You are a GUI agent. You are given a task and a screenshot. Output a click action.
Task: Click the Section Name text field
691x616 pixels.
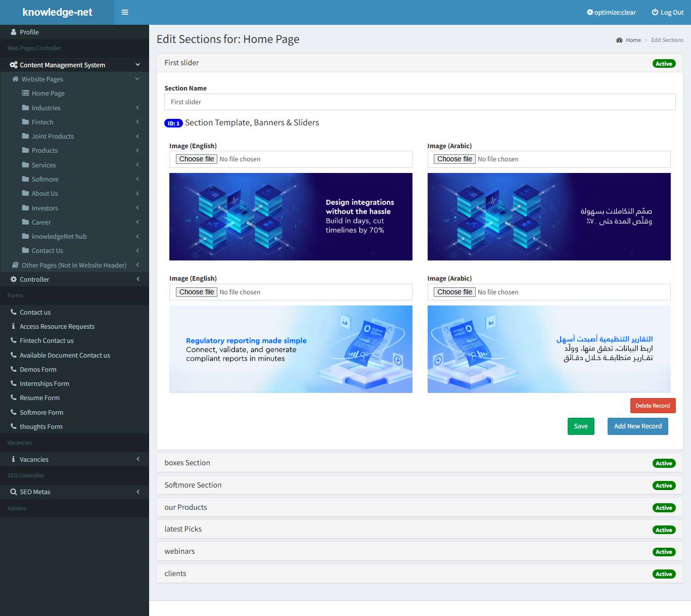[420, 102]
